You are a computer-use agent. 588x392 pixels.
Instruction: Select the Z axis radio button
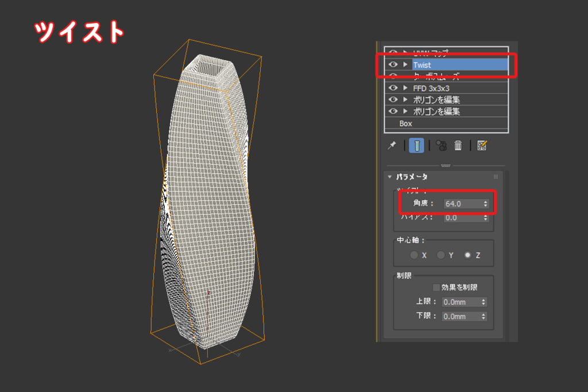[x=468, y=255]
